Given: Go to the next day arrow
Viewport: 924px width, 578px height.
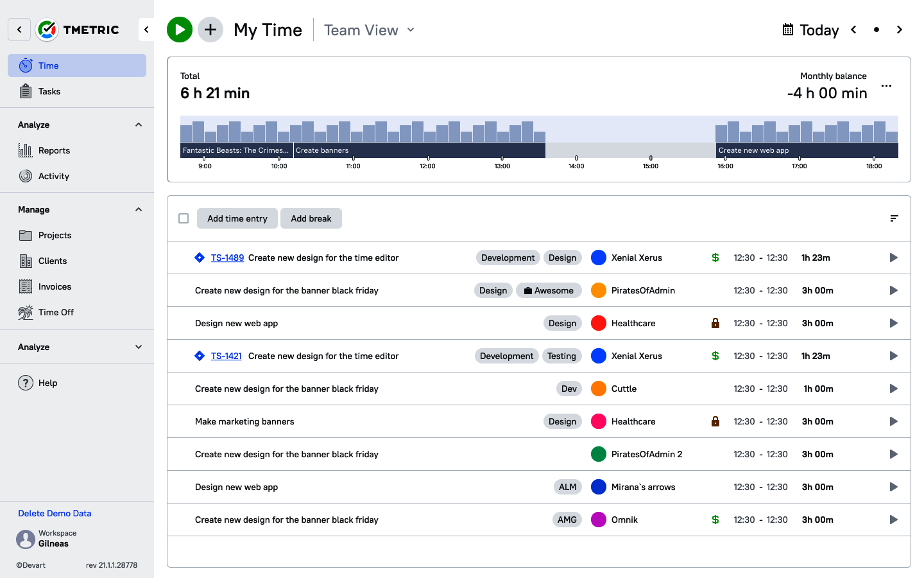Looking at the screenshot, I should (x=899, y=30).
